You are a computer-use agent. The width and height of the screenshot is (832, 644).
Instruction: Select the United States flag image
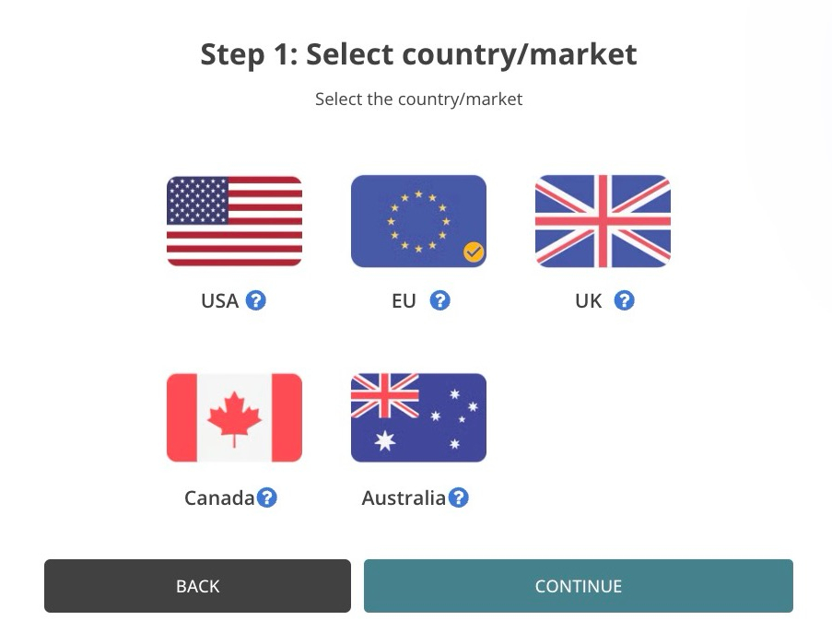click(x=234, y=221)
